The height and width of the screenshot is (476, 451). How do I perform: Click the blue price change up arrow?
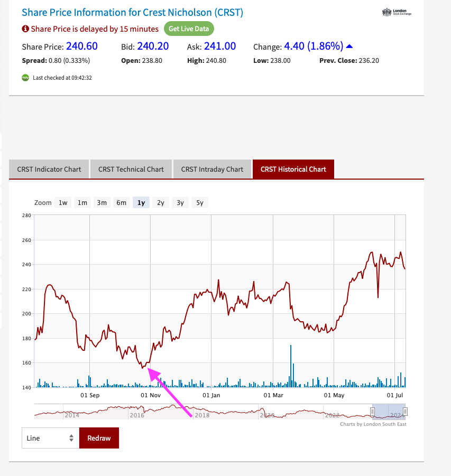[x=349, y=46]
